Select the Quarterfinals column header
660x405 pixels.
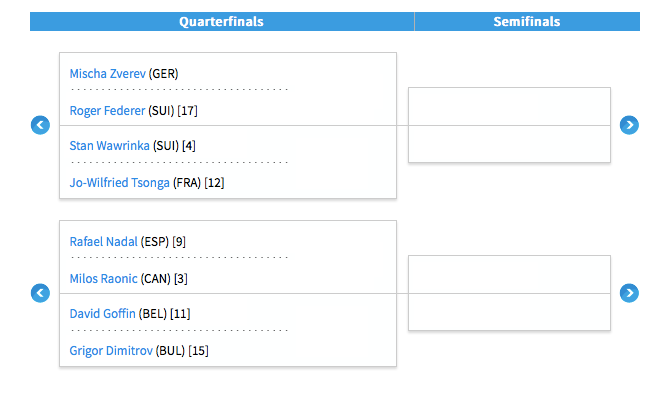coord(222,21)
